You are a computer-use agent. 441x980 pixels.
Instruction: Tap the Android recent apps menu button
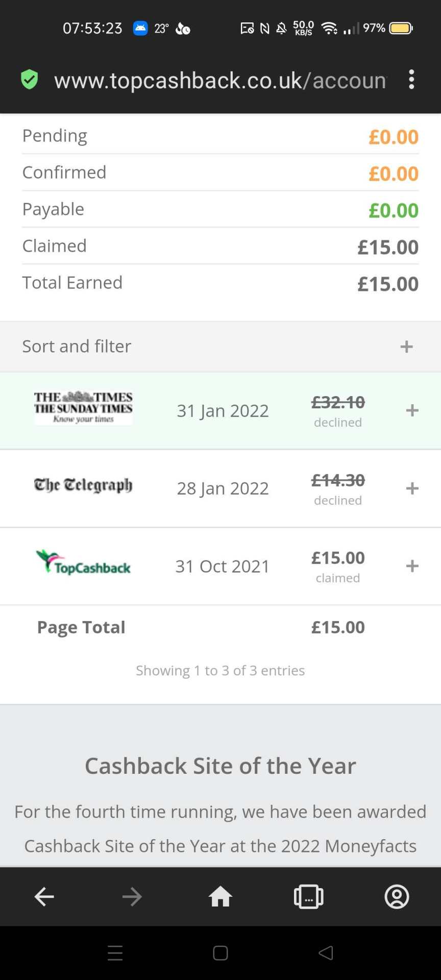point(115,953)
